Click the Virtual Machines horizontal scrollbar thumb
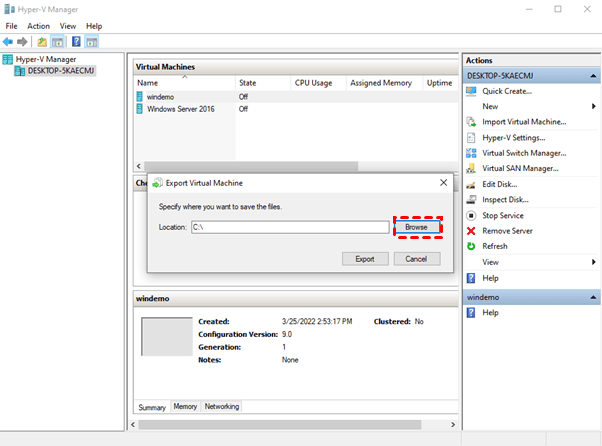The width and height of the screenshot is (602, 446). tap(251, 166)
